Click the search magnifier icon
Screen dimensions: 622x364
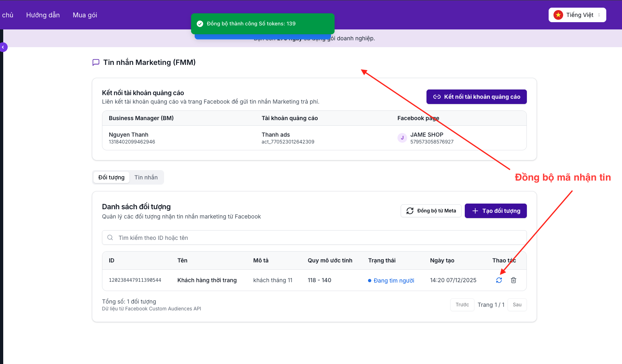coord(110,238)
